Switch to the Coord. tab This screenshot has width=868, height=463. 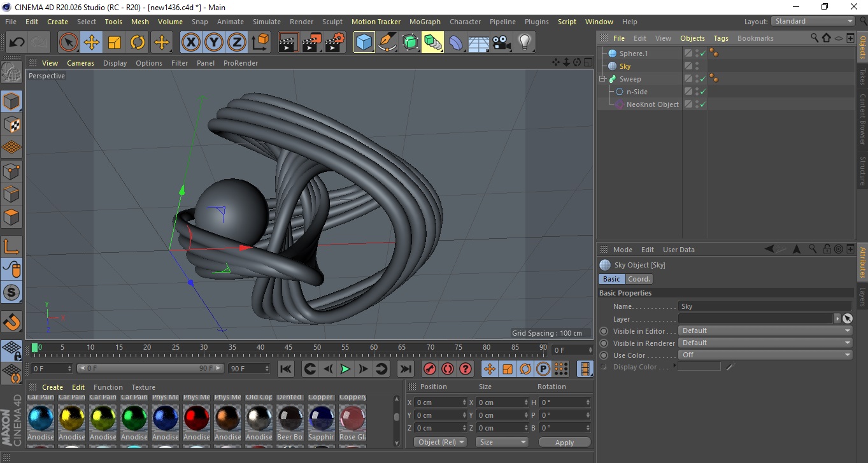coord(639,279)
